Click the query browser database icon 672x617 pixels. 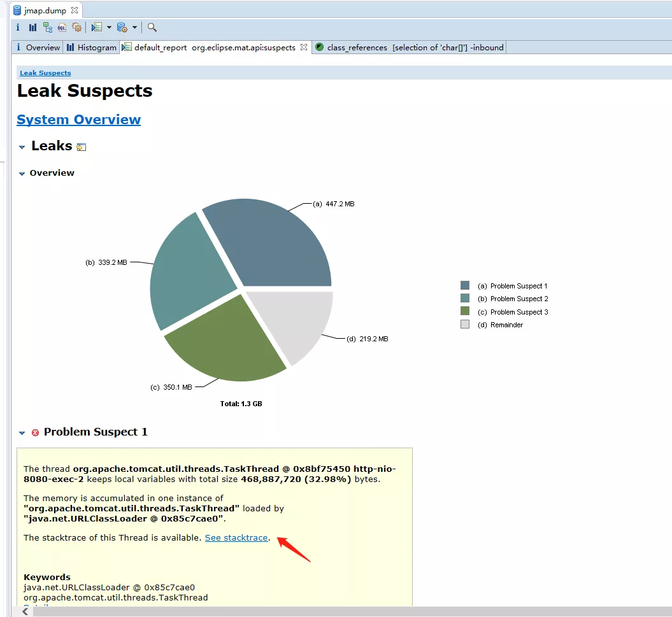click(122, 27)
